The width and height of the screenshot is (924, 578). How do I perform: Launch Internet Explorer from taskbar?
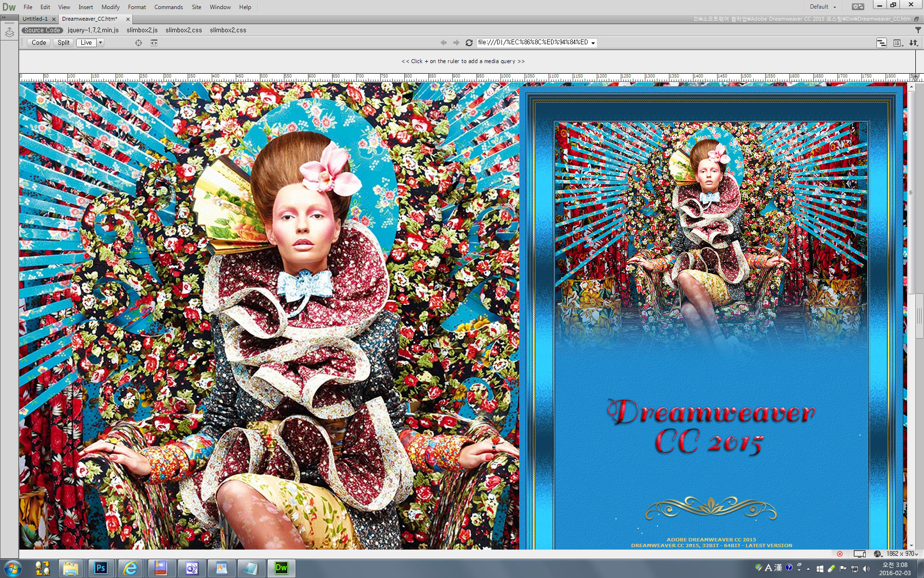pos(130,568)
